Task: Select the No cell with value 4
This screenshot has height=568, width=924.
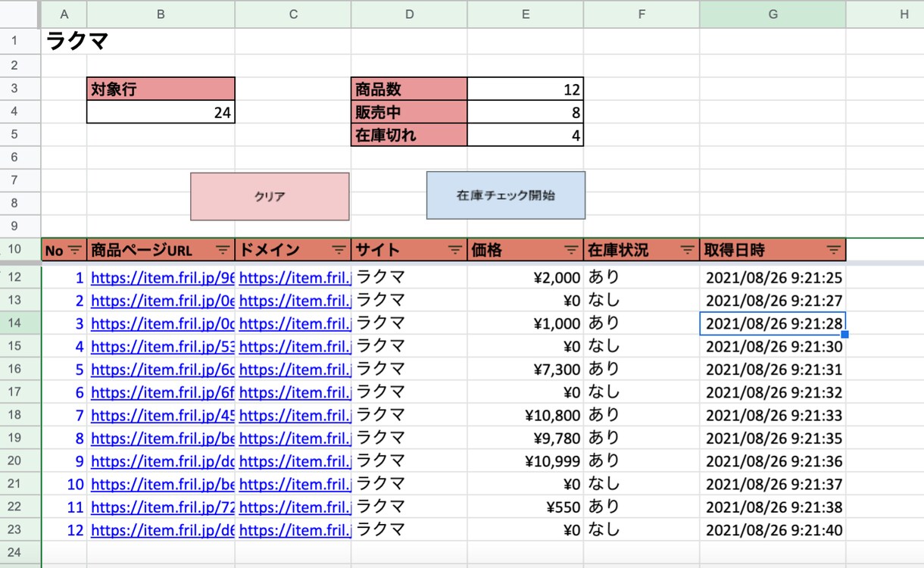Action: pos(64,347)
